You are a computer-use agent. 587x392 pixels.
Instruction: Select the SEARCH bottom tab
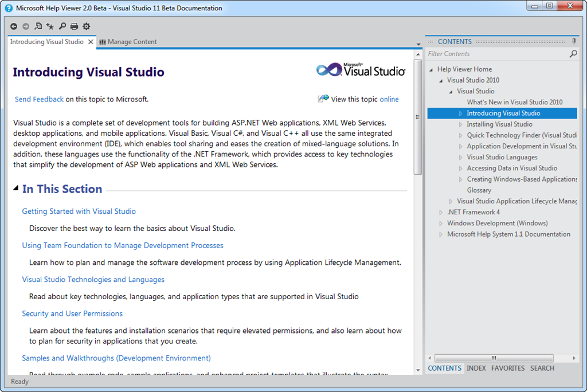click(542, 368)
